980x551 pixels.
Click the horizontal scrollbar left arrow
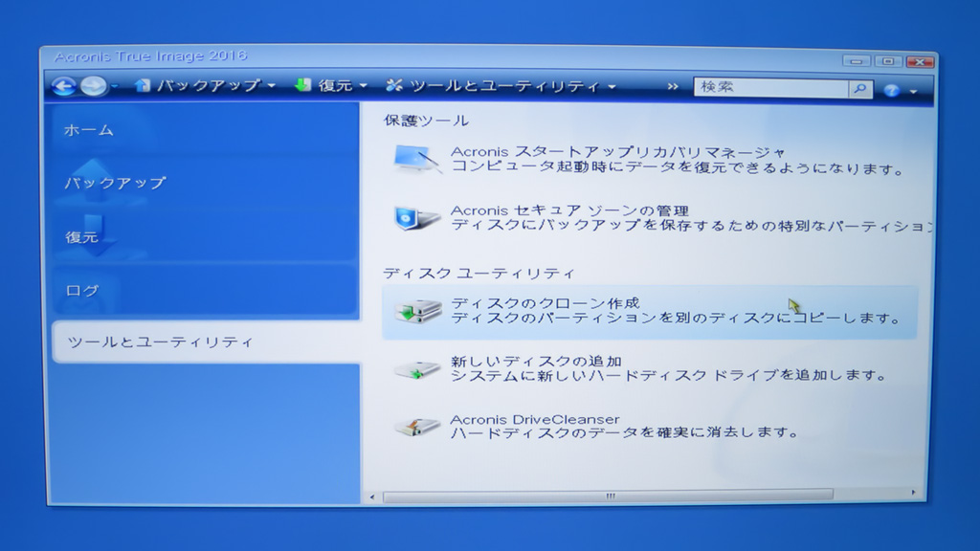click(x=372, y=497)
